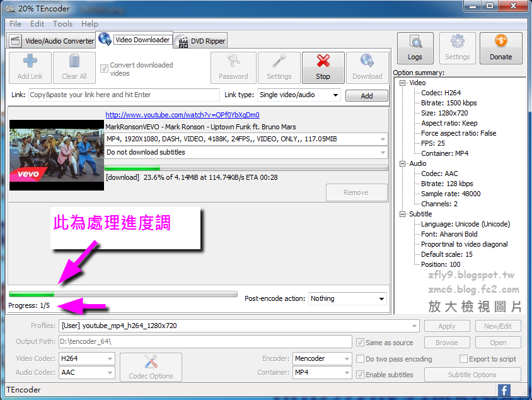The height and width of the screenshot is (400, 532).
Task: Open the Password keys icon button
Action: click(x=233, y=68)
